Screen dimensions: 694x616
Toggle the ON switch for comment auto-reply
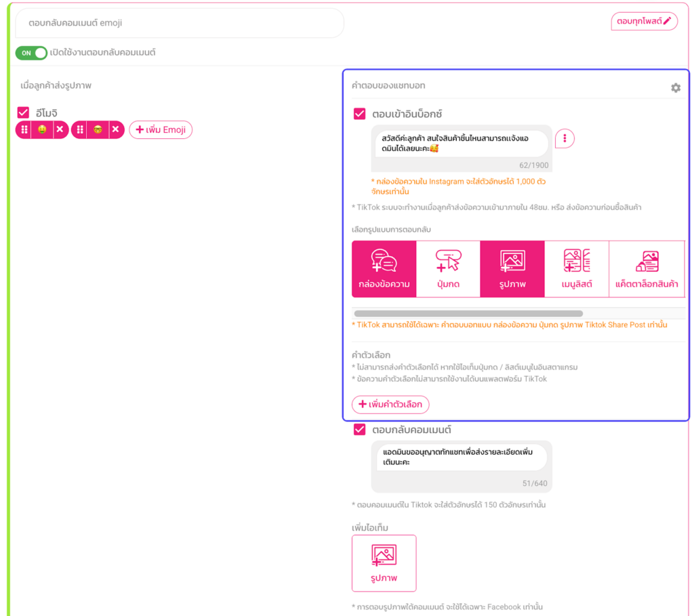coord(32,53)
